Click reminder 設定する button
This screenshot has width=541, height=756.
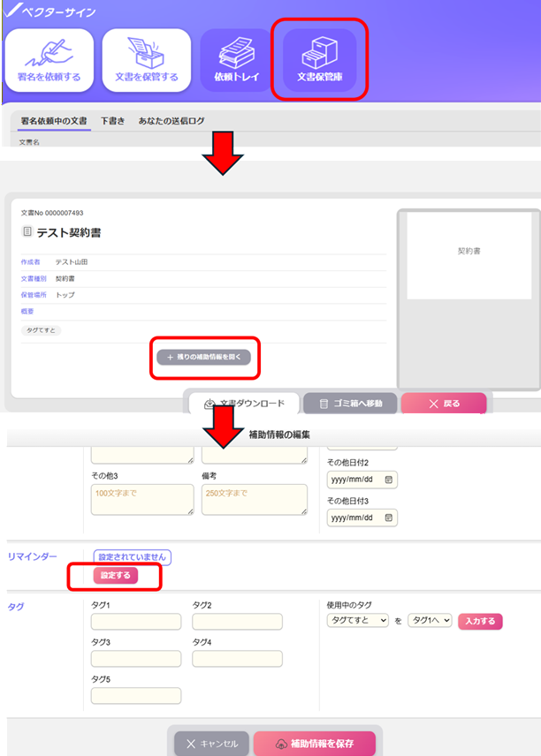click(x=115, y=575)
